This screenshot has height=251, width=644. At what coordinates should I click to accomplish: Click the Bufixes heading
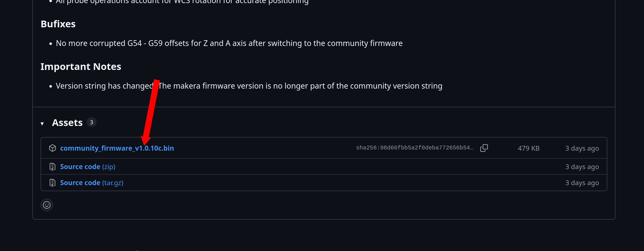(x=58, y=24)
